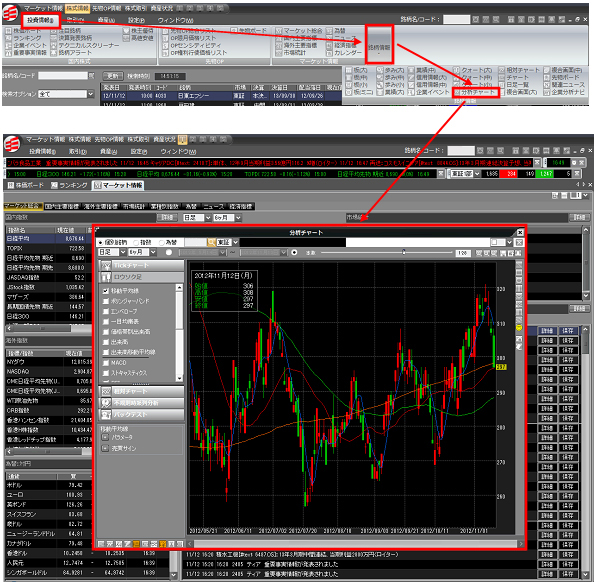
Task: Select 先物ボード in the 銘柄情報 dropdown panel
Action: tap(561, 78)
